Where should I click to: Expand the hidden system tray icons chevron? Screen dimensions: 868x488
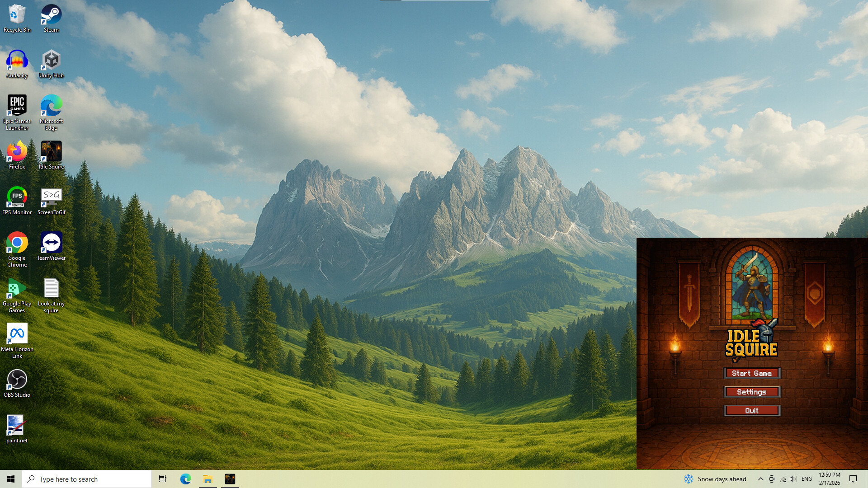760,479
